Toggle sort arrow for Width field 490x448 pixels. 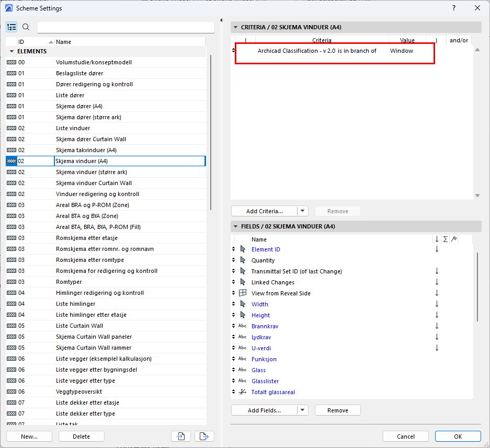[437, 304]
